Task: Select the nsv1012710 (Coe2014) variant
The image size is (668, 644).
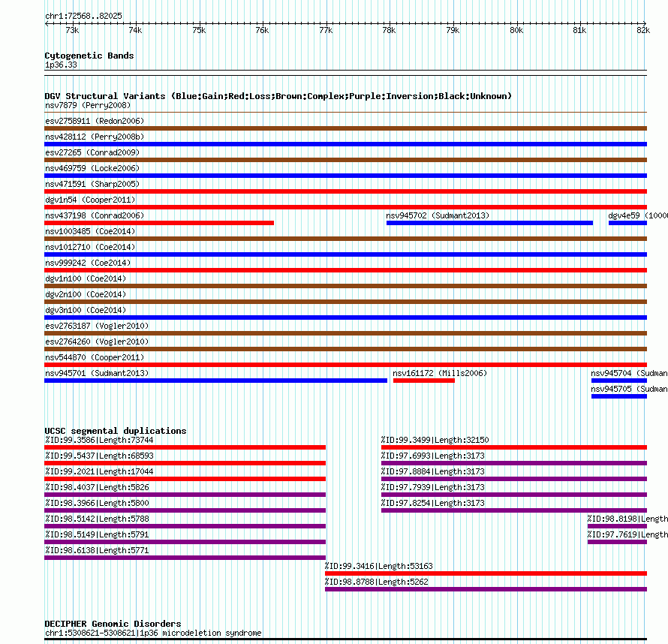Action: point(90,247)
